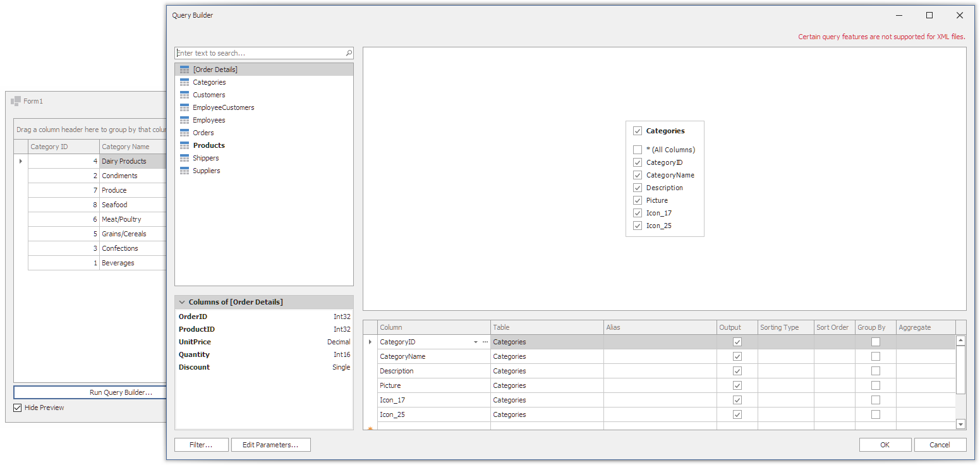Open the CategoryID column dropdown arrow
The width and height of the screenshot is (980, 465).
(x=476, y=342)
